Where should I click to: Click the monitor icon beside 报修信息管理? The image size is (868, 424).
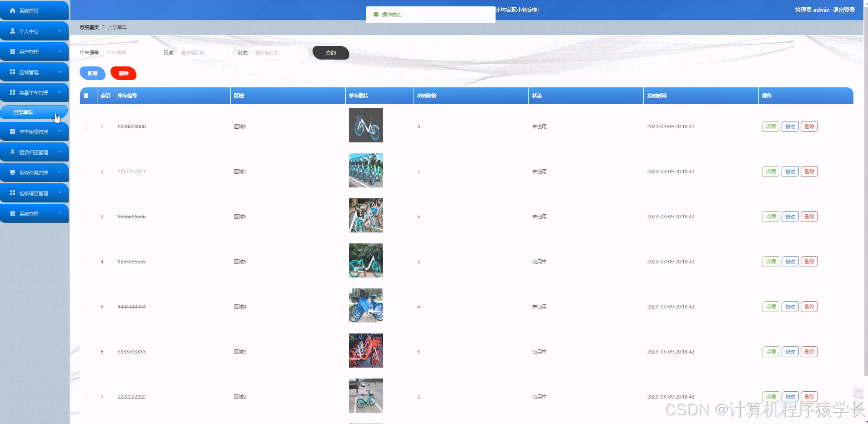13,172
